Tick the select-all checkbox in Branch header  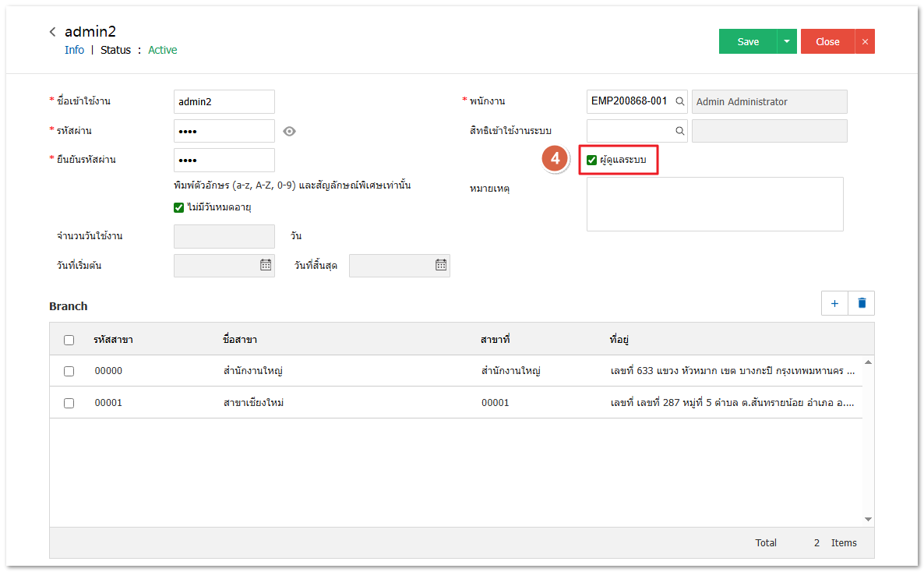click(x=69, y=340)
